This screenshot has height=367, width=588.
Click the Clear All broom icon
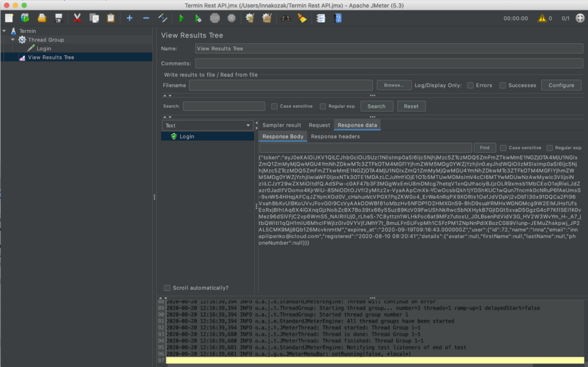[267, 18]
